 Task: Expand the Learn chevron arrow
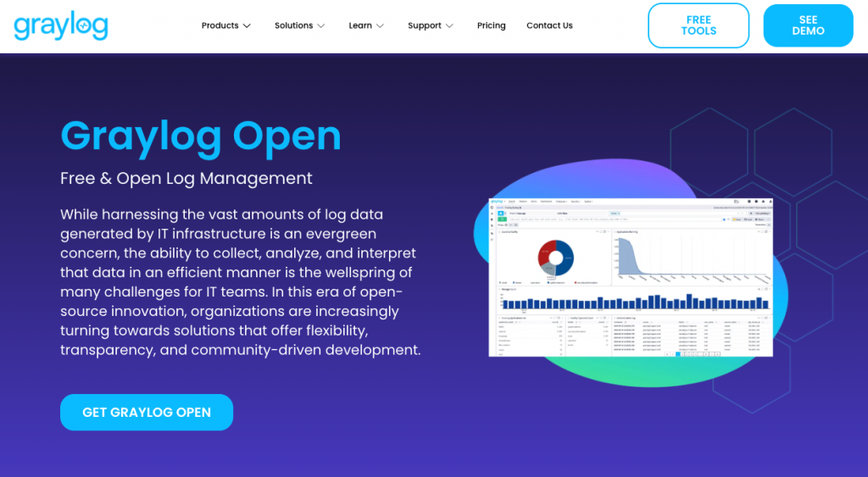[x=380, y=26]
